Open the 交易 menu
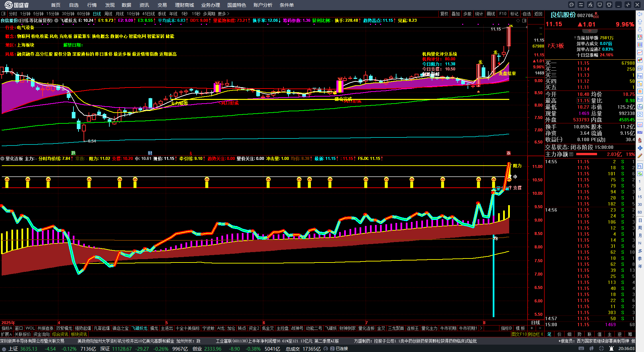Viewport: 644px width, 352px height. click(162, 5)
